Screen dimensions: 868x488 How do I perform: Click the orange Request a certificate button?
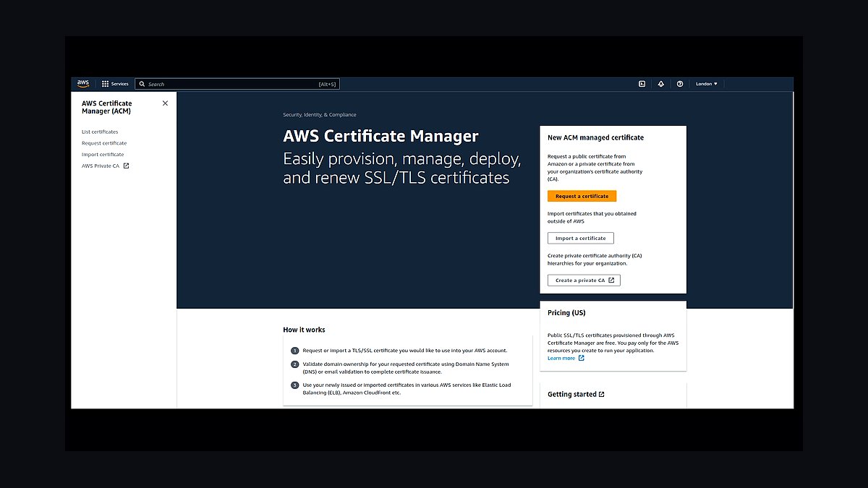point(582,196)
